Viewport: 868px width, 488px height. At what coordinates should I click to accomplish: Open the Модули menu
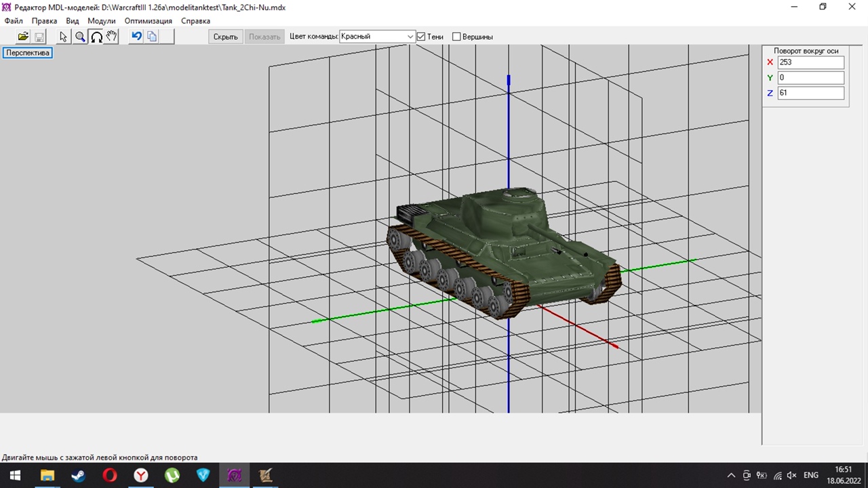pyautogui.click(x=102, y=21)
